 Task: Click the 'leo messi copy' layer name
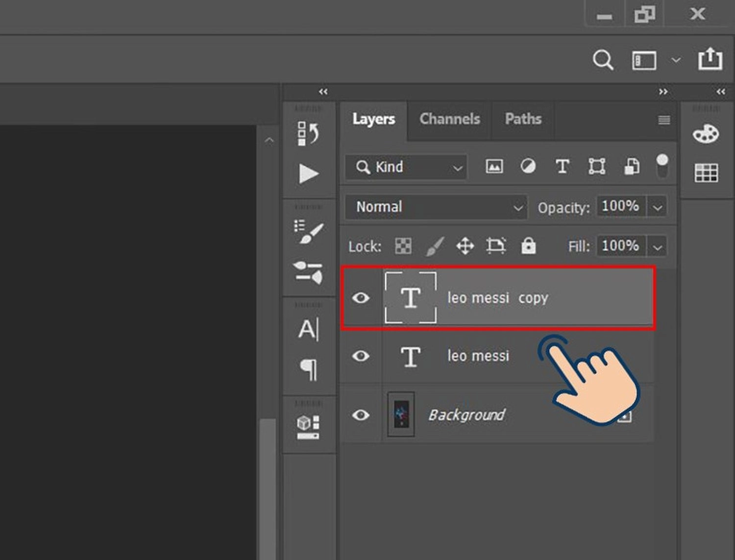pos(497,298)
